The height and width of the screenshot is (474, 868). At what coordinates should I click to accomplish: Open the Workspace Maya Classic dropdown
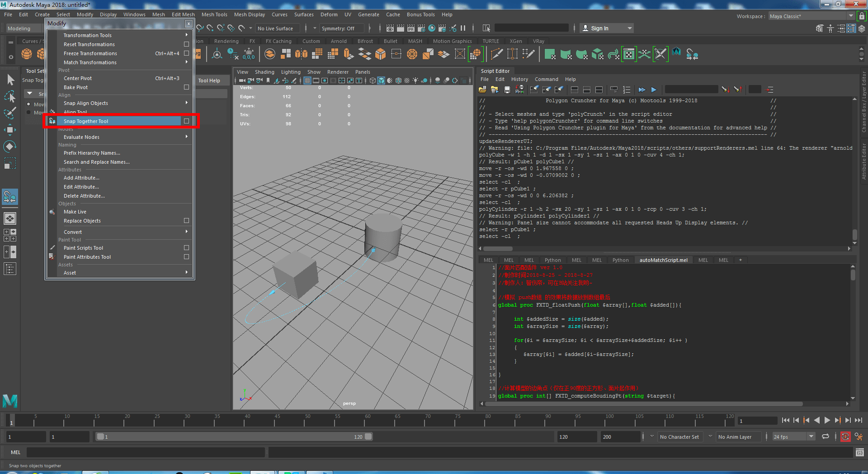(811, 16)
